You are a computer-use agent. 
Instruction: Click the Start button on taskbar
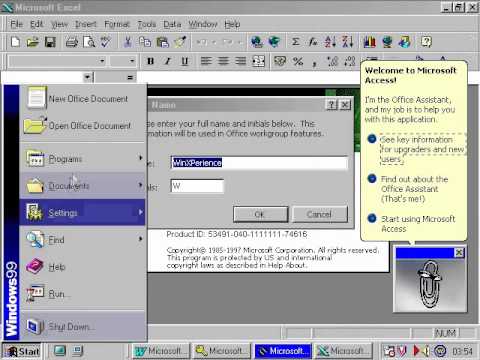coord(22,351)
